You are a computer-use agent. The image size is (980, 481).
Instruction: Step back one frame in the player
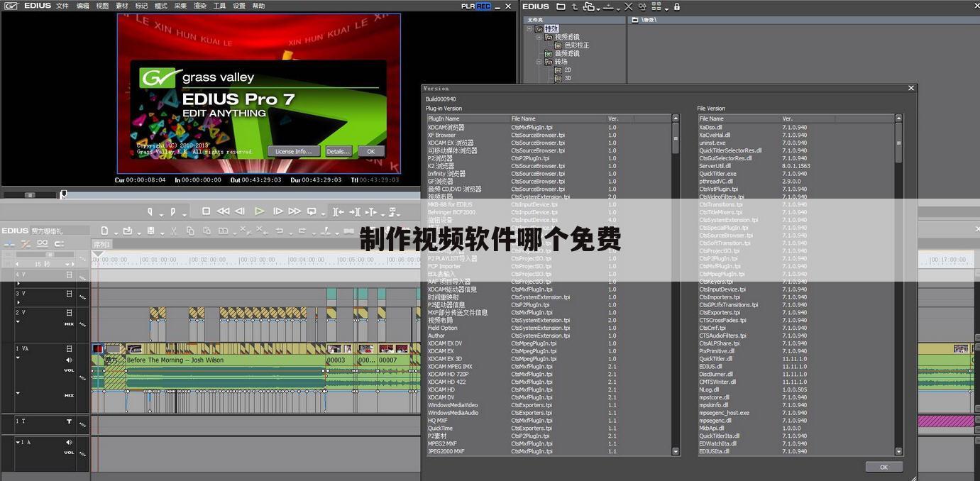240,211
